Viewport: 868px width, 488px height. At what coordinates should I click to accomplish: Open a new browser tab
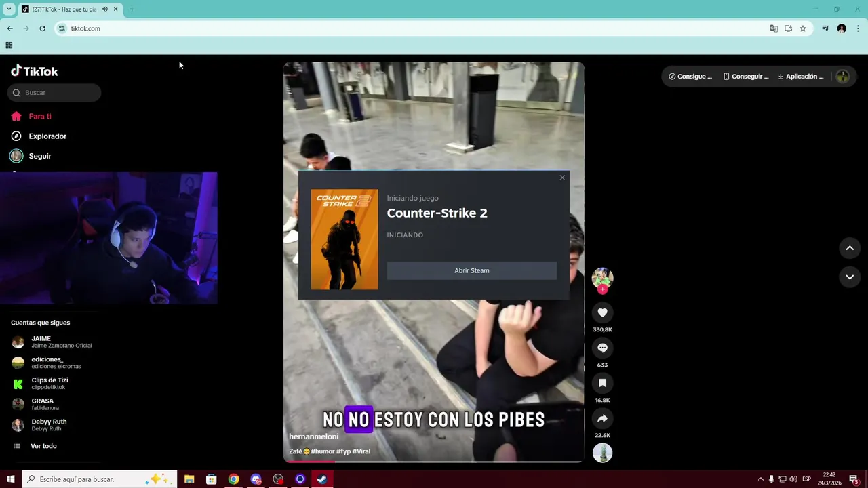[x=132, y=9]
